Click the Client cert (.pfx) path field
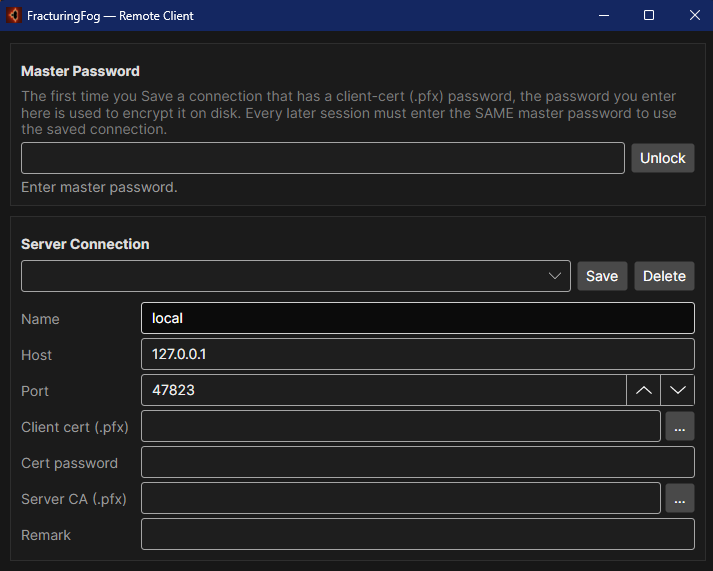The image size is (713, 571). [401, 426]
